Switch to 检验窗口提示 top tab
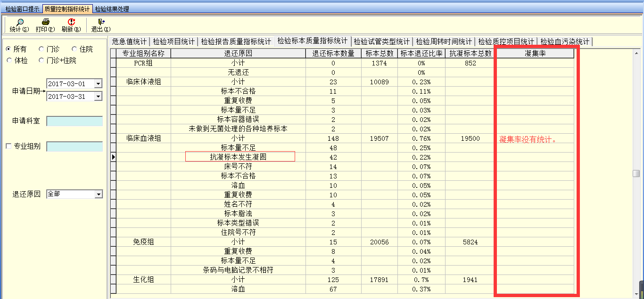 pos(23,9)
